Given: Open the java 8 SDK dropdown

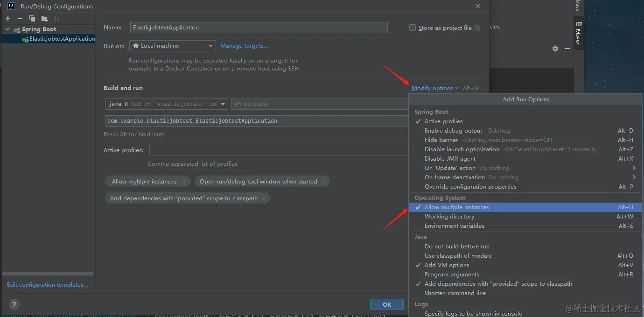Looking at the screenshot, I should [x=167, y=104].
